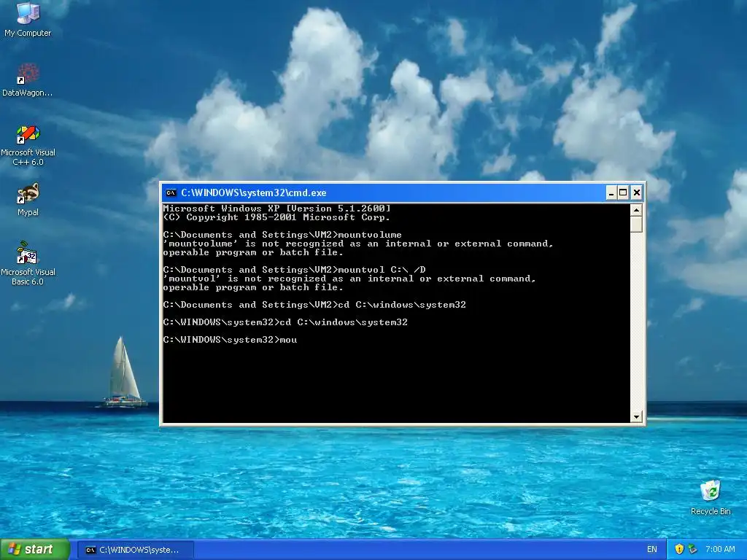Screen dimensions: 747x560
Task: Minimize the cmd.exe window
Action: [x=611, y=192]
